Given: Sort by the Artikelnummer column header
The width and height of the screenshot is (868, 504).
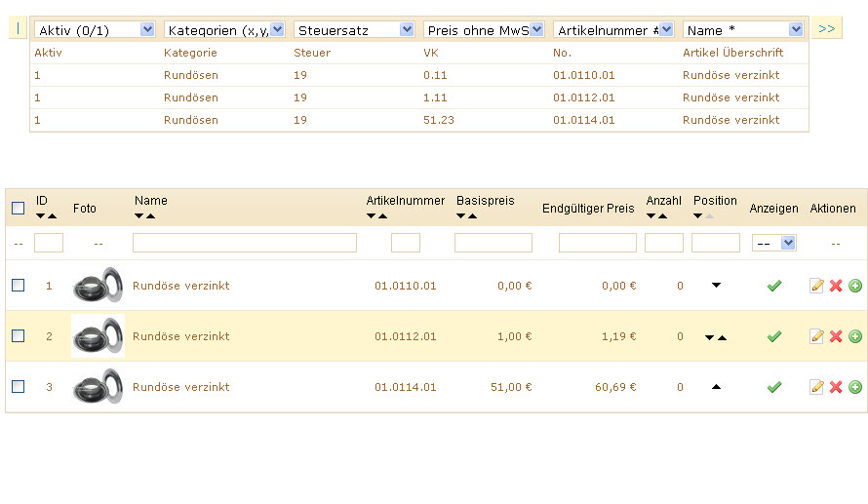Looking at the screenshot, I should [405, 201].
